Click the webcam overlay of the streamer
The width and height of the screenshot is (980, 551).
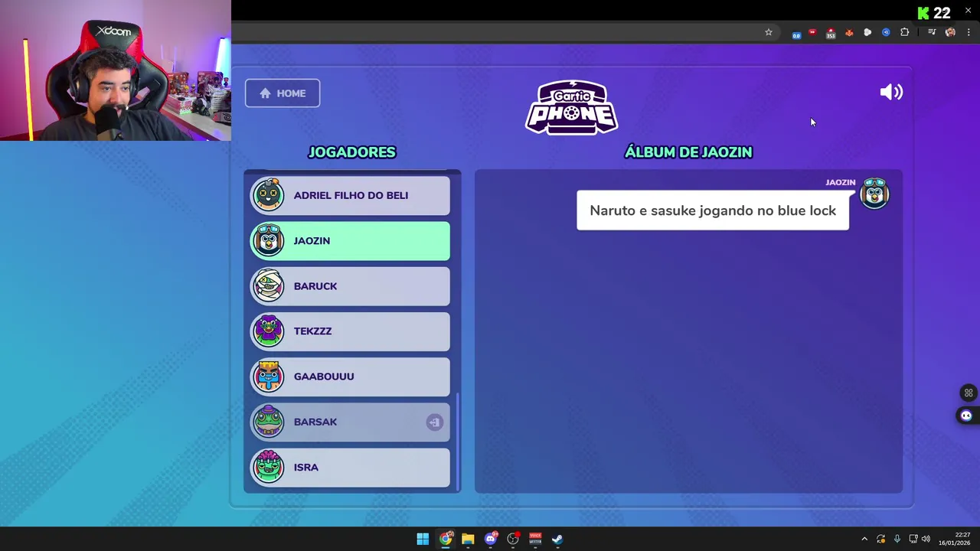pyautogui.click(x=116, y=70)
